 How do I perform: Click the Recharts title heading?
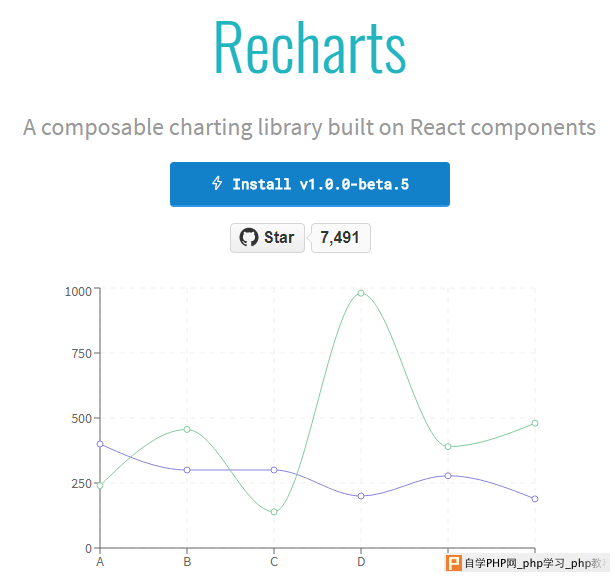point(309,45)
